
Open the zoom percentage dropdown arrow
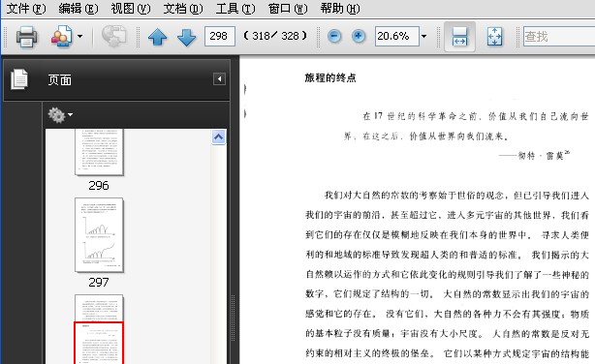tap(423, 37)
